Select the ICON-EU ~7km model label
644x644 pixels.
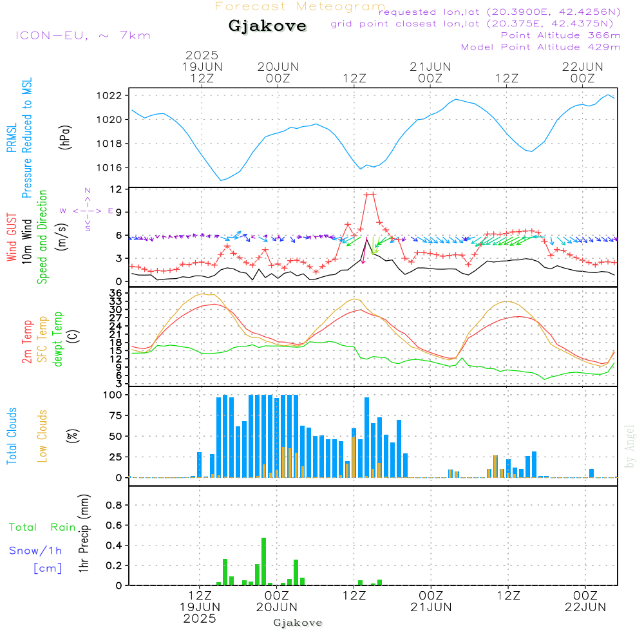83,35
